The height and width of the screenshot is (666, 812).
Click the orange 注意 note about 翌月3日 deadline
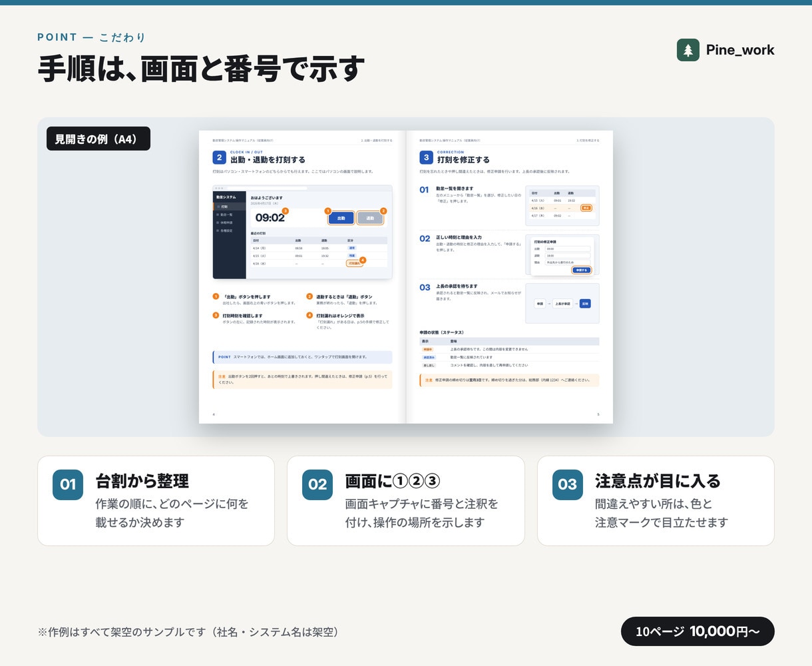509,380
